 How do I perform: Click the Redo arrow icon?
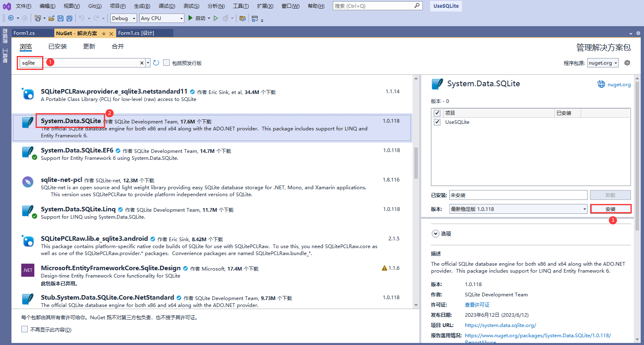coord(96,18)
